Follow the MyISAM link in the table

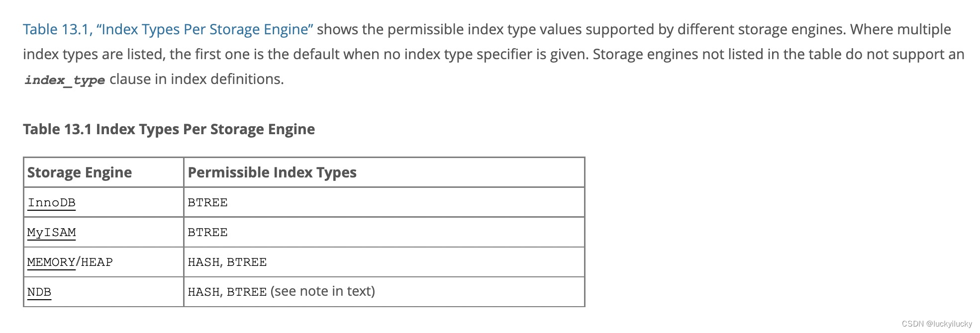51,233
